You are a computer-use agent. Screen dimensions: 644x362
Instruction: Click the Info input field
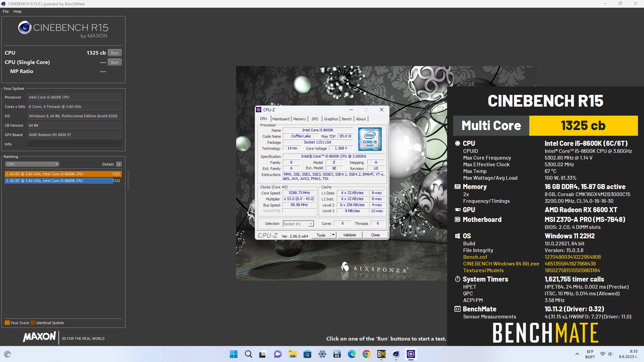(x=74, y=144)
